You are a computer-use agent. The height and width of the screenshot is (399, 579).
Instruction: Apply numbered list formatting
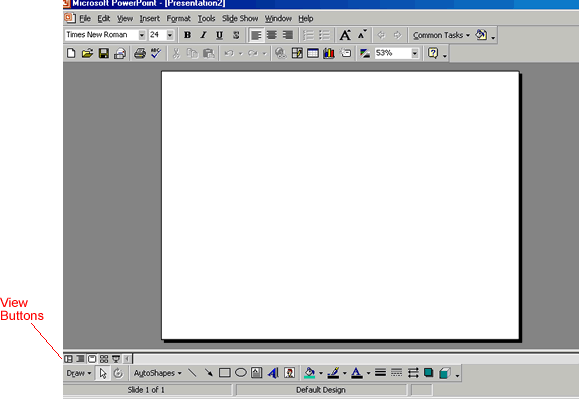(308, 35)
